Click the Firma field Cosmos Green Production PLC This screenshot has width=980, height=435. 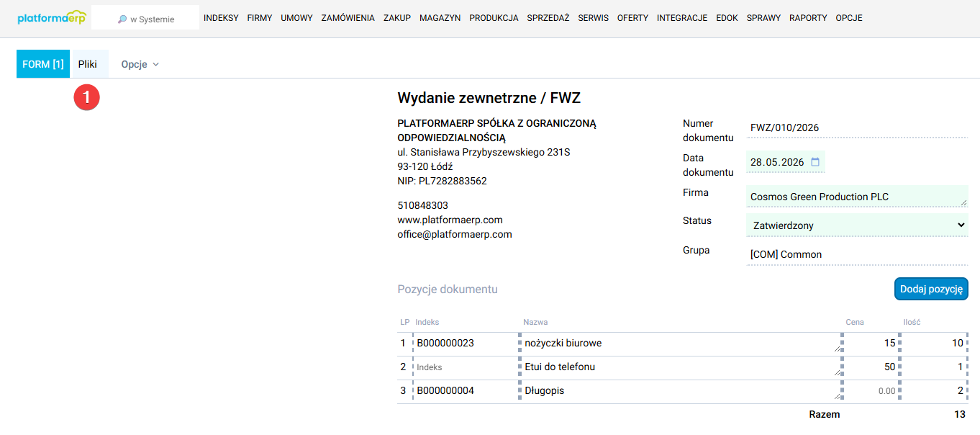coord(857,196)
